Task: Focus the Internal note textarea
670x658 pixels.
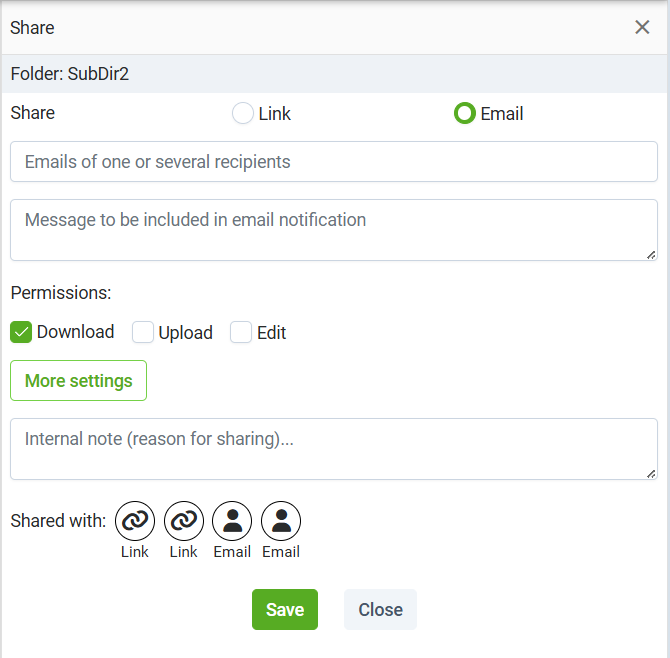Action: [334, 449]
